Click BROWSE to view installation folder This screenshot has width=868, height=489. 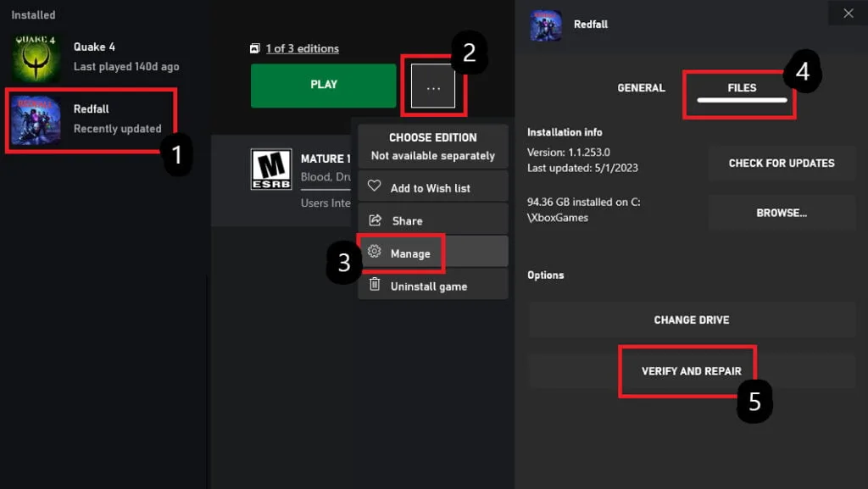[x=782, y=212]
